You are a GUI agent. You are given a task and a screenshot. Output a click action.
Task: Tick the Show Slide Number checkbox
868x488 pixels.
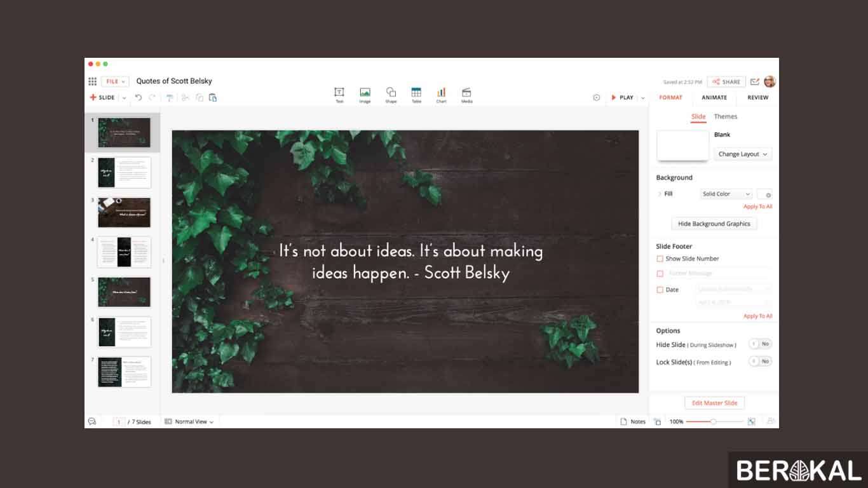click(660, 259)
